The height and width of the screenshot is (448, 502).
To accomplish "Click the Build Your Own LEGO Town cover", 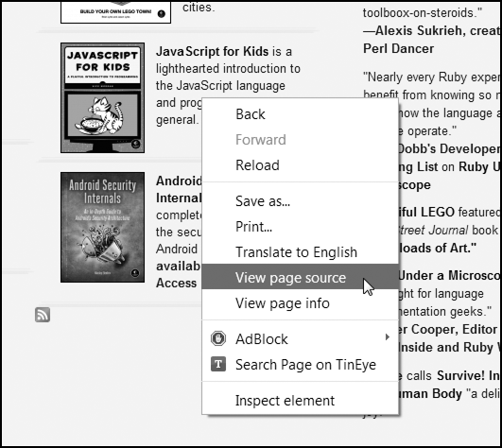I will (115, 12).
